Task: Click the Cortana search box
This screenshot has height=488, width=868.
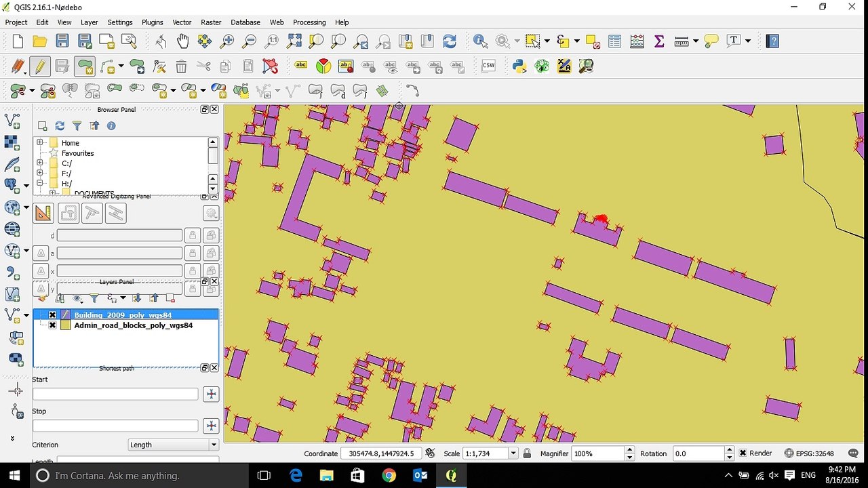Action: [x=140, y=476]
